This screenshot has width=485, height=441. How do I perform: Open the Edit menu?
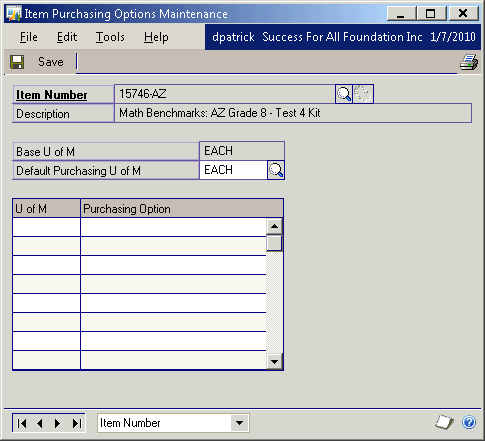67,37
